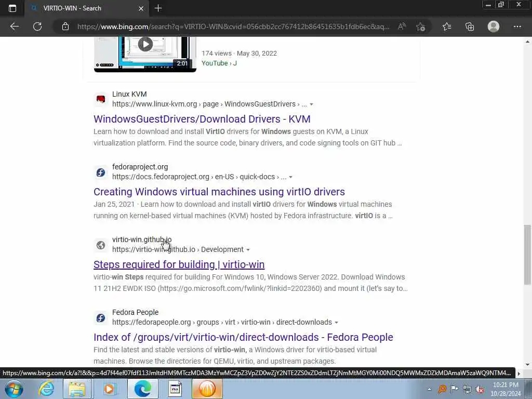Open Index of /groups/virt/virtio-win/direct-downloads result
The height and width of the screenshot is (399, 532).
point(243,337)
